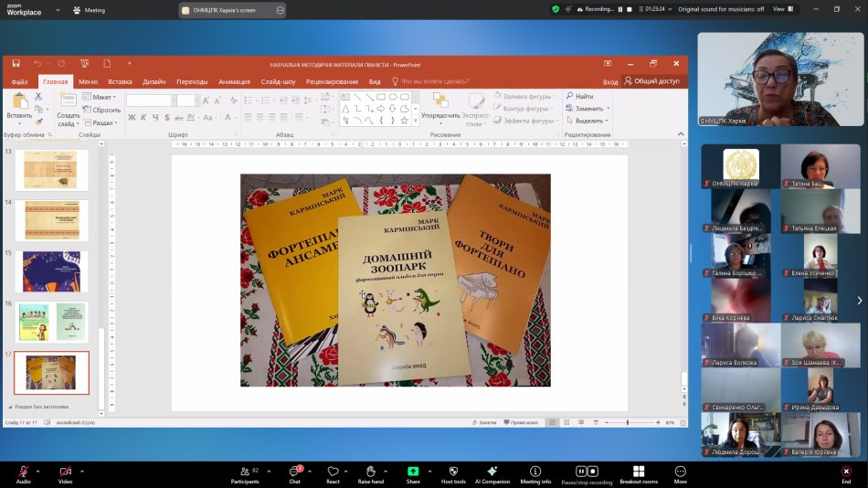Open Breakout rooms
Viewport: 868px width, 488px height.
[638, 471]
